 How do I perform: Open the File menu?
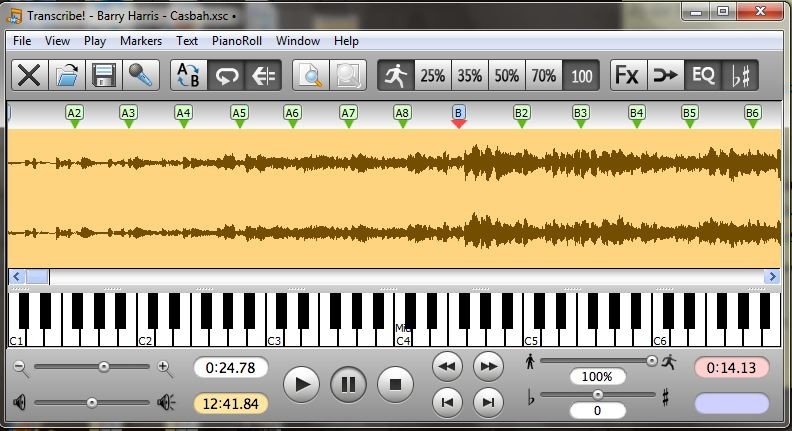[22, 41]
